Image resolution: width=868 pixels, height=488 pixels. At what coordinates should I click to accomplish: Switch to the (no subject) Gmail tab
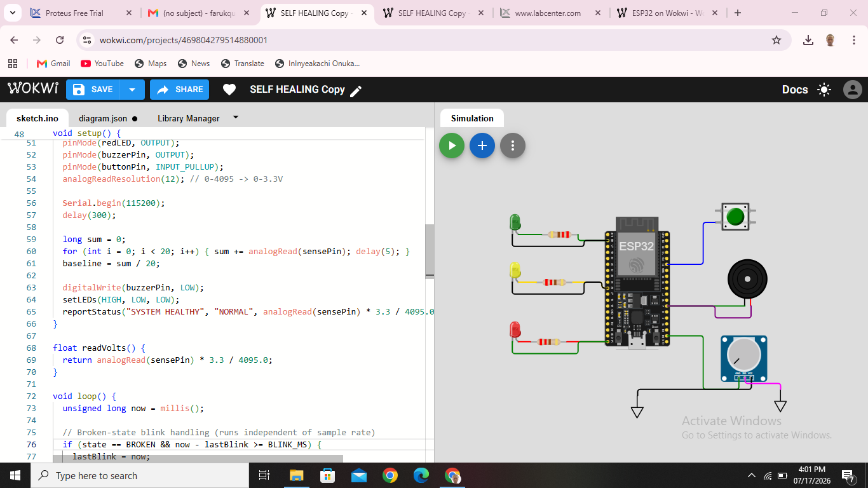click(199, 13)
